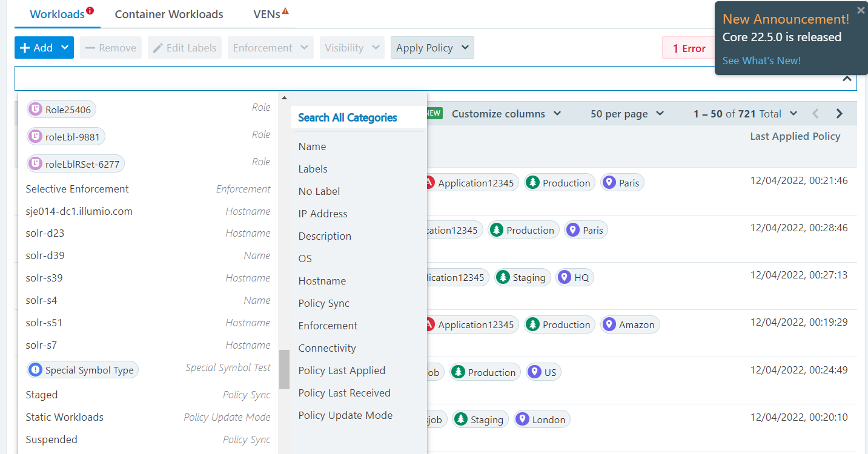868x454 pixels.
Task: Expand Customize columns menu
Action: [506, 114]
